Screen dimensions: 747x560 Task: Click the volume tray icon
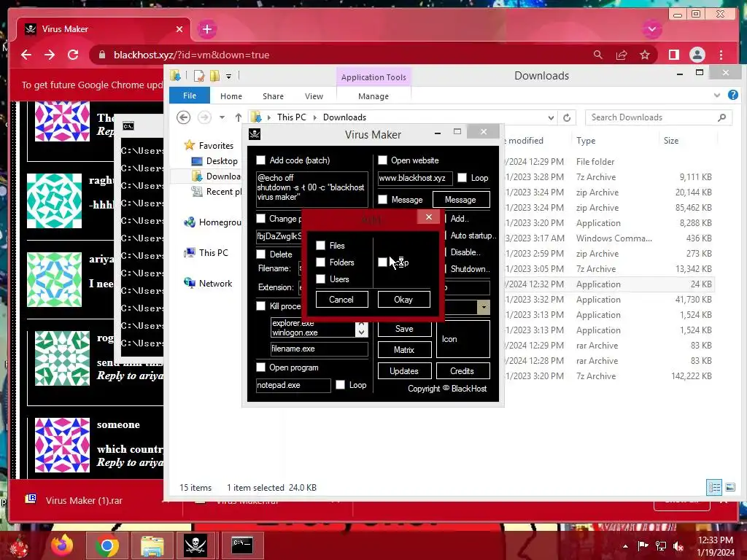tap(678, 545)
